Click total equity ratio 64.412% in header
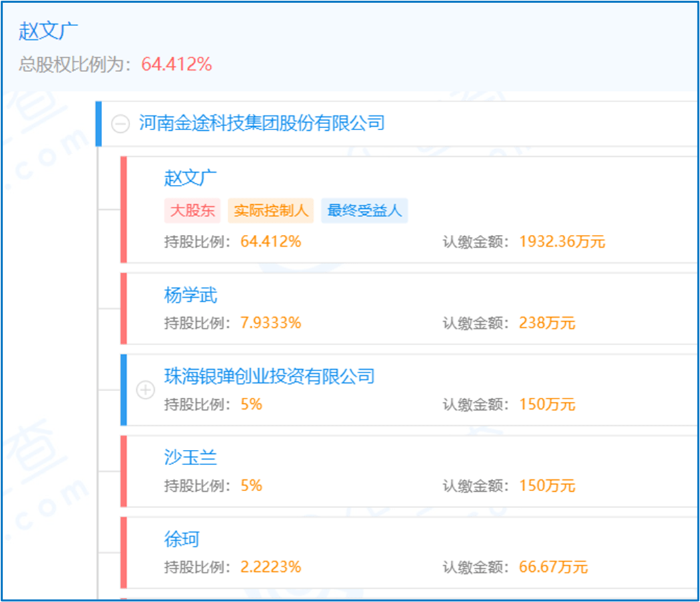The height and width of the screenshot is (602, 700). [176, 65]
